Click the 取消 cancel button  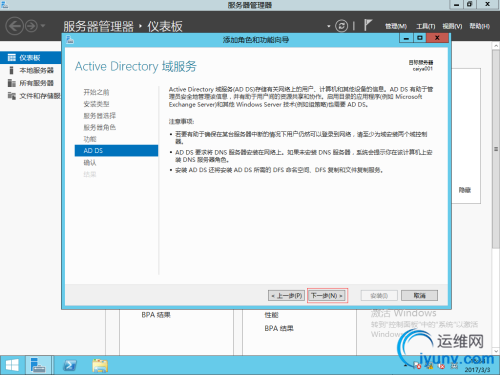(x=419, y=295)
